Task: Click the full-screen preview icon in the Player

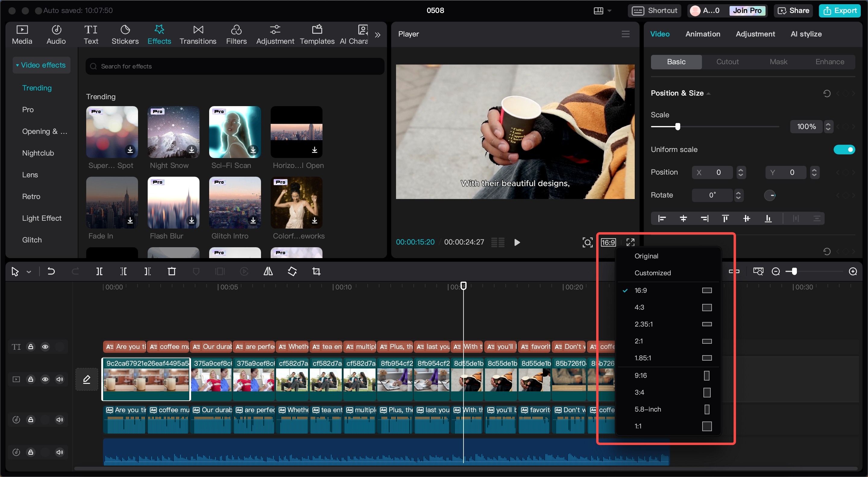Action: (631, 242)
